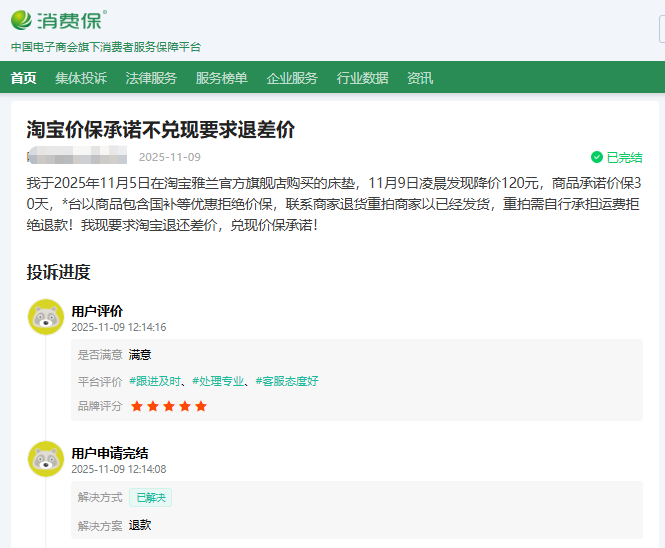Select the #跟进及时 evaluation tag
The height and width of the screenshot is (548, 665).
[155, 381]
